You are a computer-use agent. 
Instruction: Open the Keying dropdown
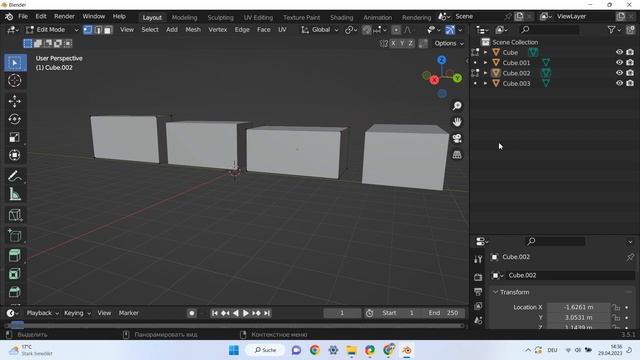[x=77, y=313]
